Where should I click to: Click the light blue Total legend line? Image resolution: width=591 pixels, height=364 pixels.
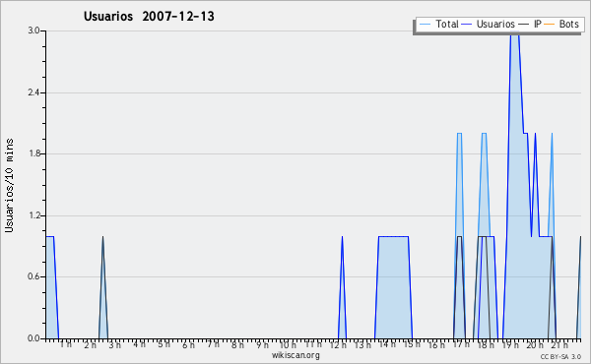425,25
